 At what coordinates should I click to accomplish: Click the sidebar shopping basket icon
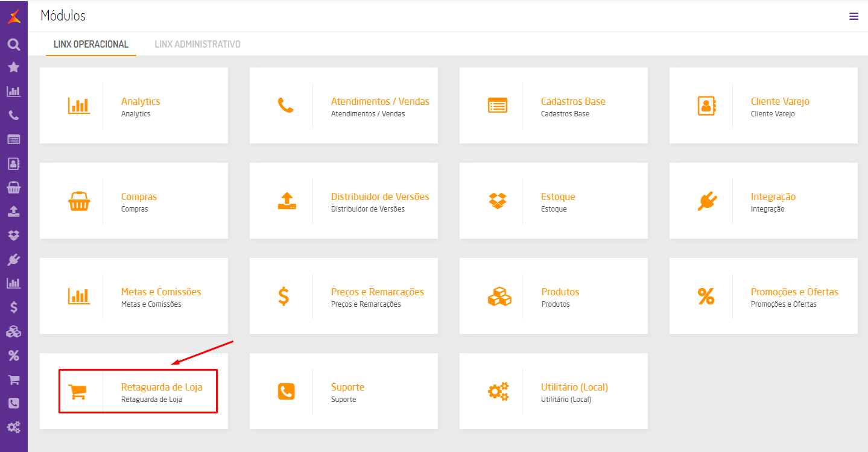point(13,187)
